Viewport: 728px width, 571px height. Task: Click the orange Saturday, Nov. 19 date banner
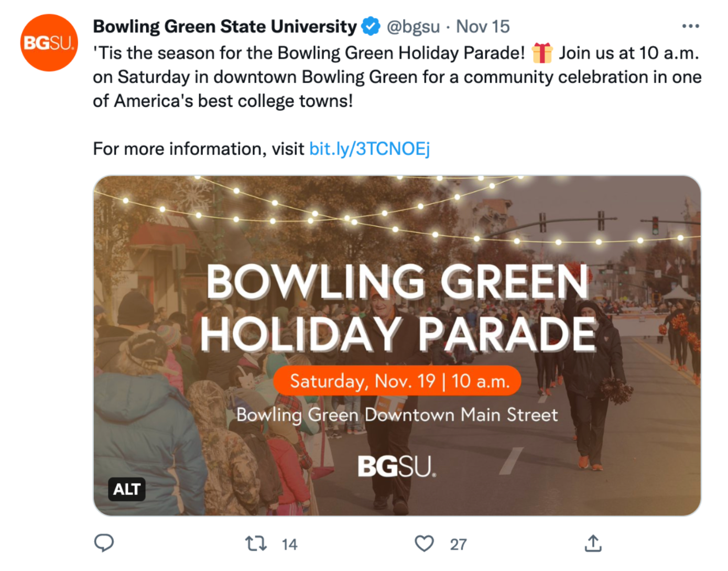397,381
